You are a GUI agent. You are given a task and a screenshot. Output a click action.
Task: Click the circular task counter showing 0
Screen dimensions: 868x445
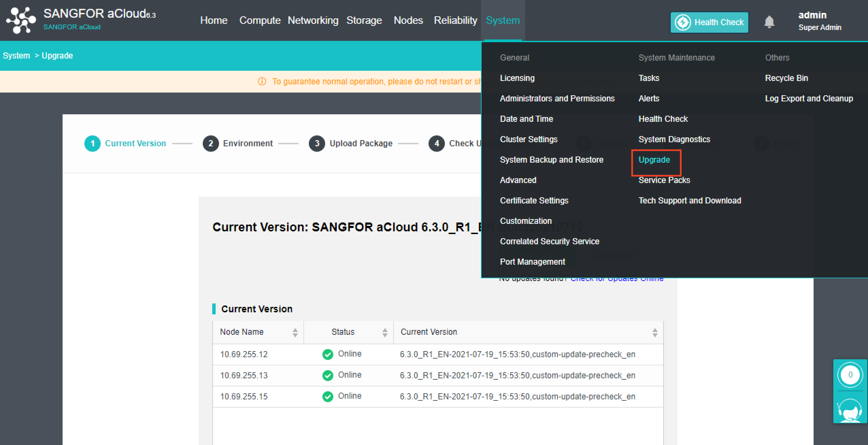pos(850,375)
